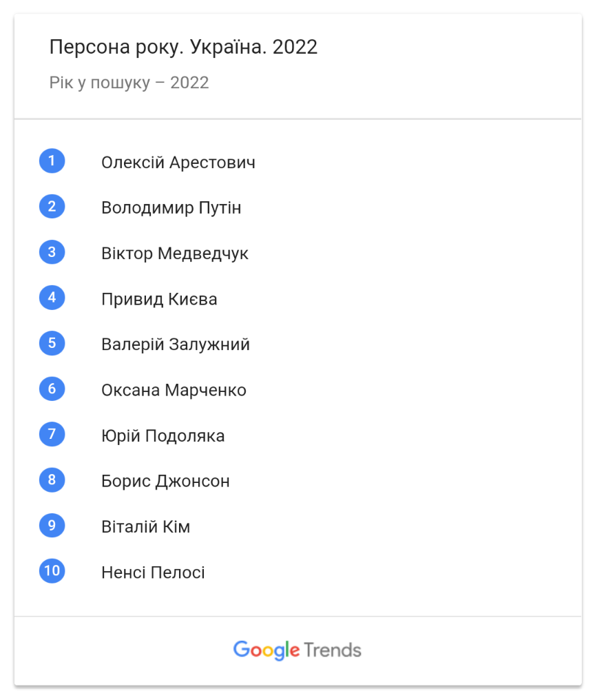This screenshot has height=700, width=595.
Task: Click the blue number 9 badge
Action: (x=52, y=525)
